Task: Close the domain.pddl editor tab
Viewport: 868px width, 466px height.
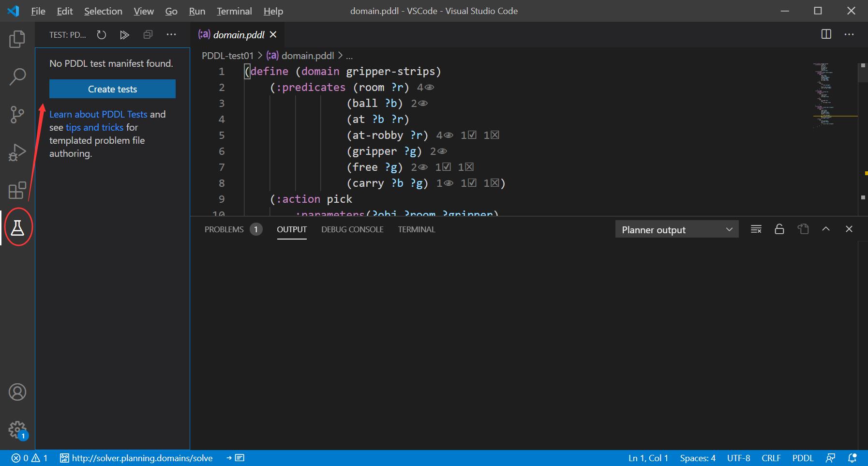Action: pyautogui.click(x=273, y=34)
